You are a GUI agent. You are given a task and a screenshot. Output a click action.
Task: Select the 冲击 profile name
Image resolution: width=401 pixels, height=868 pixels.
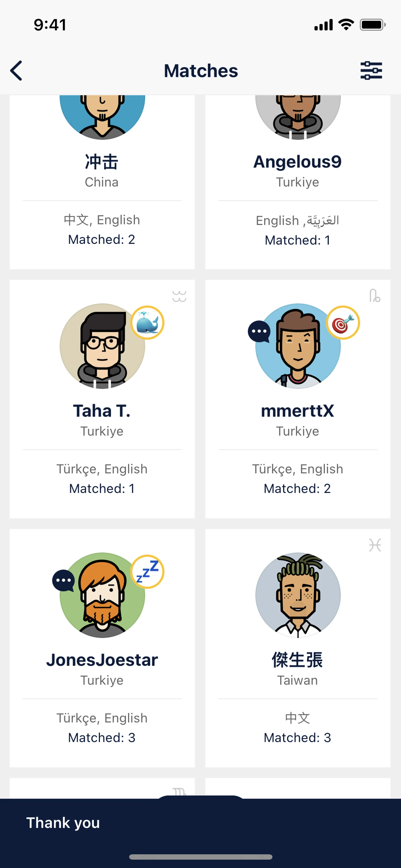click(102, 162)
